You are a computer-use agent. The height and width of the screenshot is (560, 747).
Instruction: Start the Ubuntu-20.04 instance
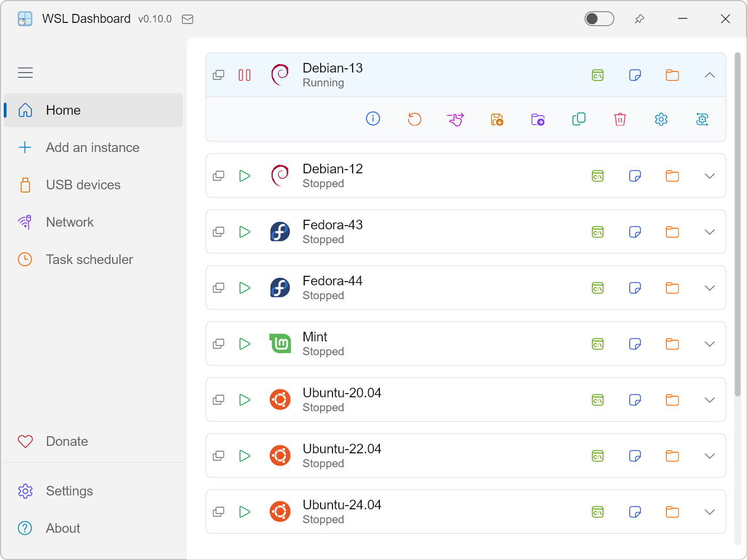coord(244,400)
